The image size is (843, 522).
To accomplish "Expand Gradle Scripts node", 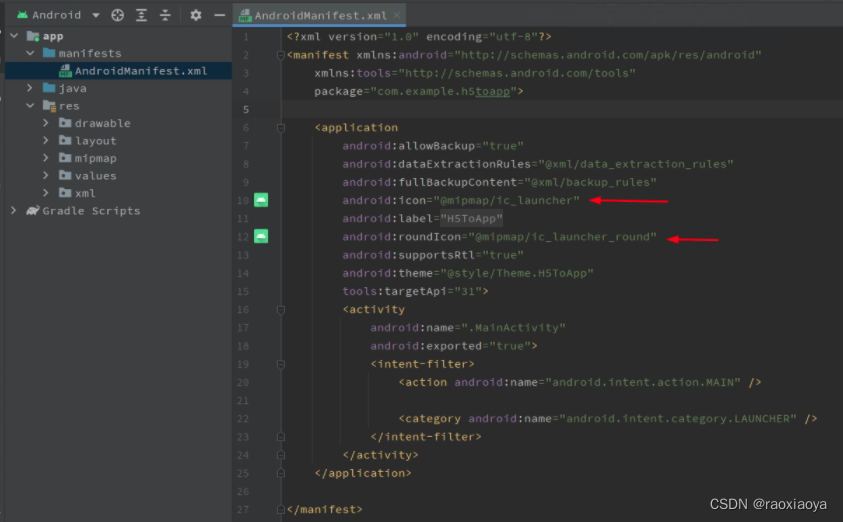I will [x=14, y=210].
